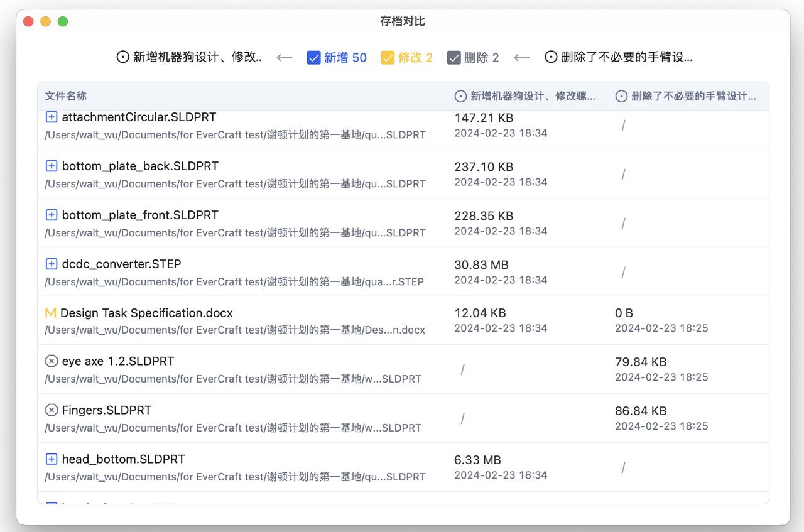Click the plus icon beside dcdc_converter.STEP
This screenshot has width=804, height=532.
pyautogui.click(x=52, y=264)
